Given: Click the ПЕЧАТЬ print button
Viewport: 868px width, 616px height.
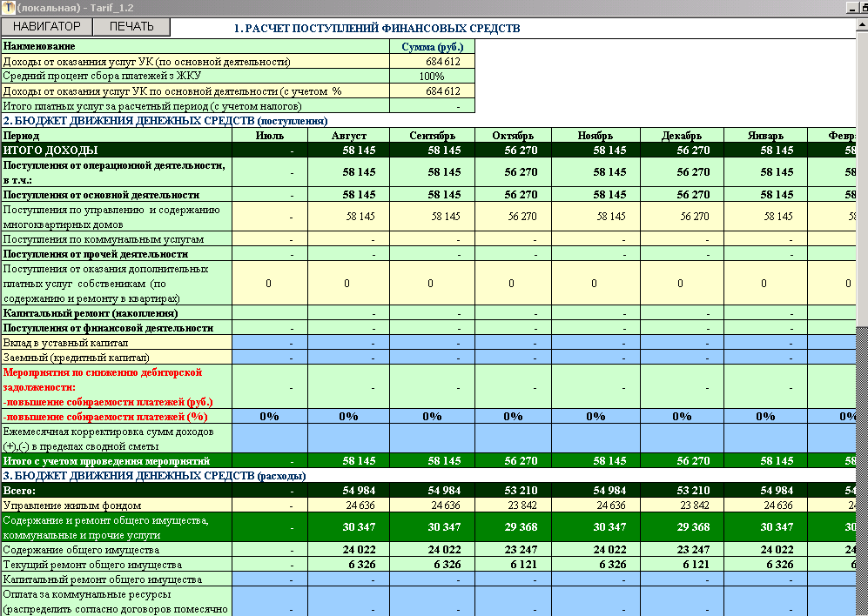Looking at the screenshot, I should (131, 27).
